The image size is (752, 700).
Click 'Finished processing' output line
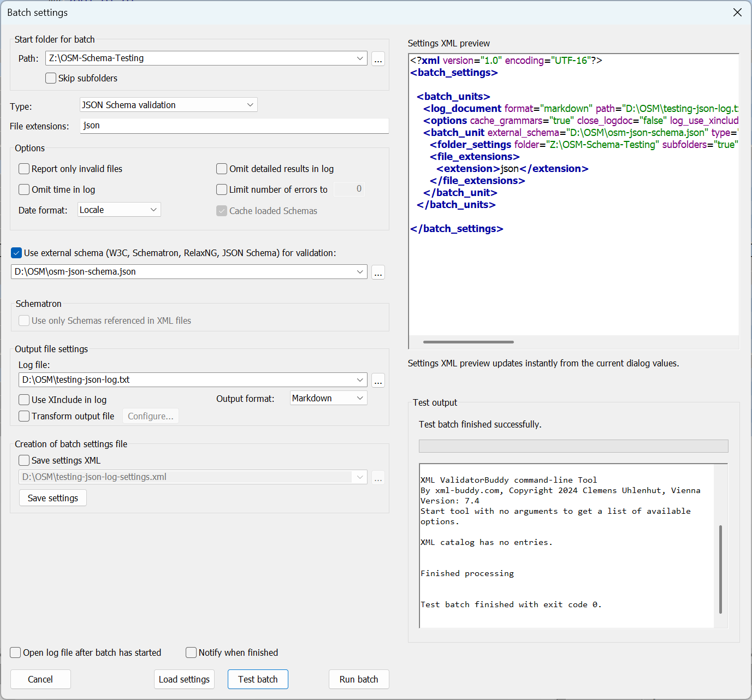467,573
